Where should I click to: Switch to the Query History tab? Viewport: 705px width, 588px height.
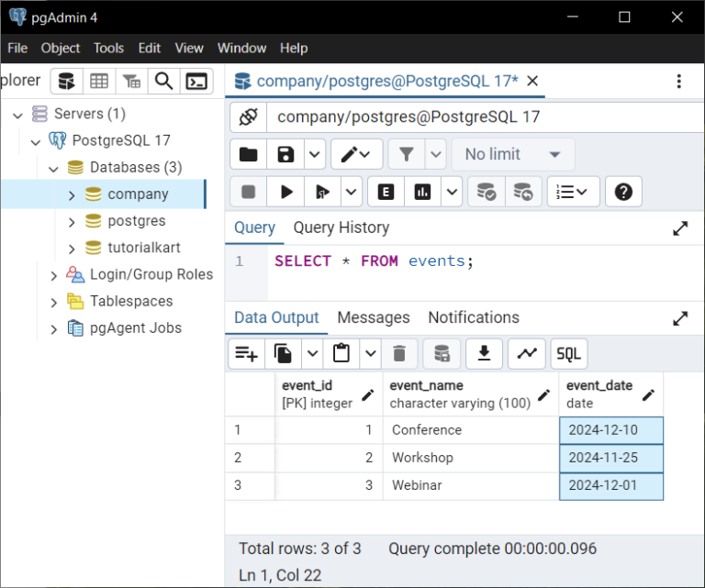[341, 227]
